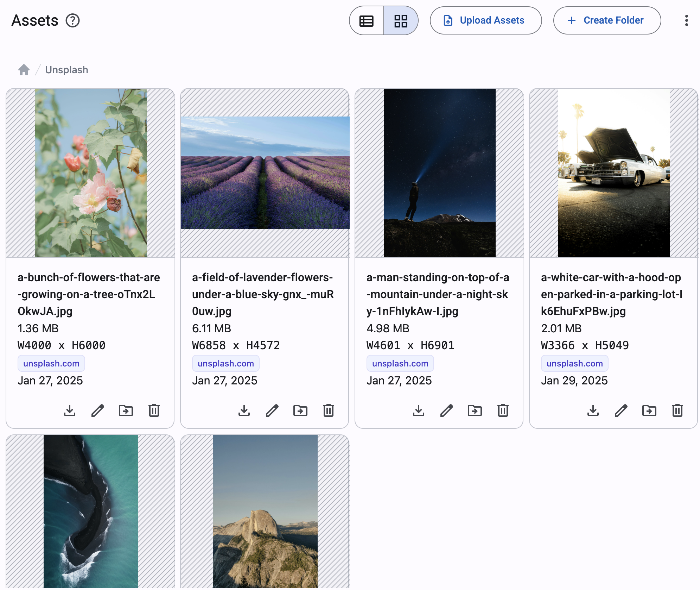
Task: Open the Assets help icon
Action: (x=72, y=20)
